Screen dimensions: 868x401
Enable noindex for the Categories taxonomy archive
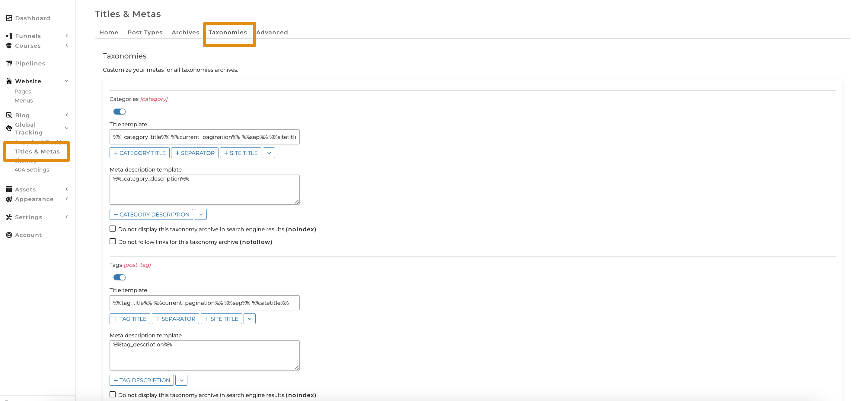click(x=113, y=228)
